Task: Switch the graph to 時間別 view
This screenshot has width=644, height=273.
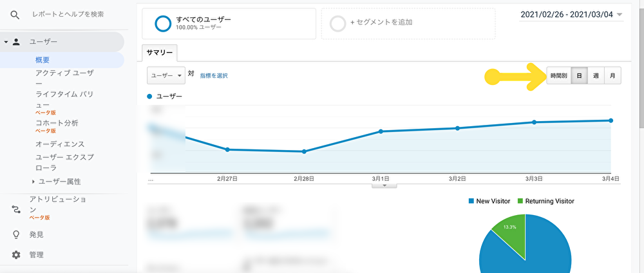Action: [558, 76]
